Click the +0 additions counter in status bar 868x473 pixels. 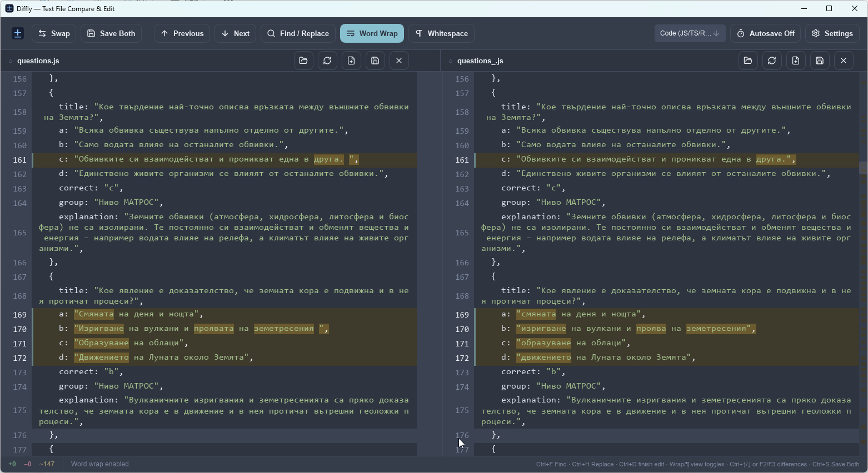12,464
